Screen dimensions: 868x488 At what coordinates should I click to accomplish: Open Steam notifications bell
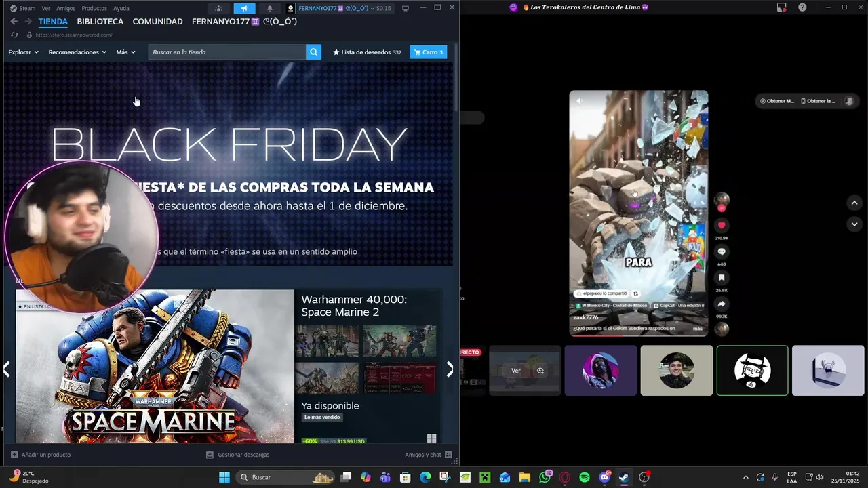coord(270,8)
